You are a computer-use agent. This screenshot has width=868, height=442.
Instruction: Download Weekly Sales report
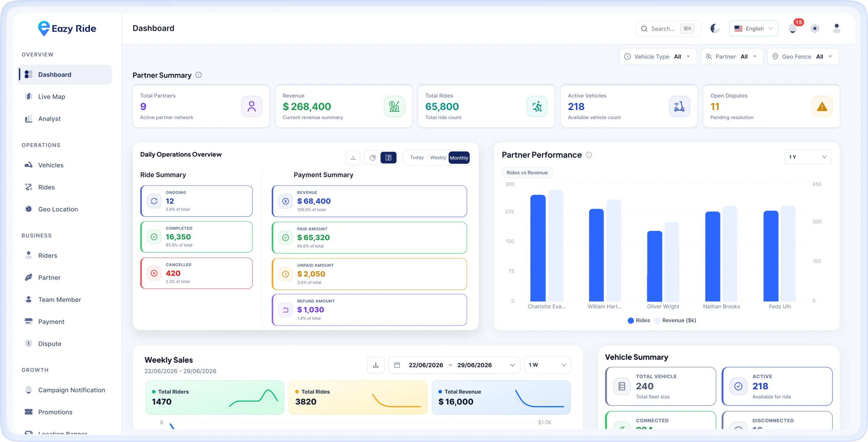tap(376, 365)
